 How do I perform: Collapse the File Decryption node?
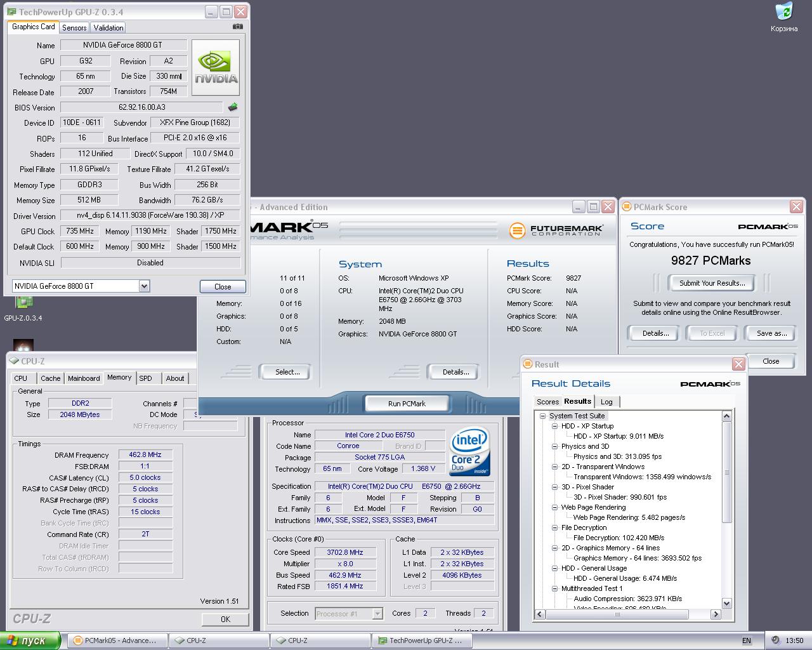[554, 527]
